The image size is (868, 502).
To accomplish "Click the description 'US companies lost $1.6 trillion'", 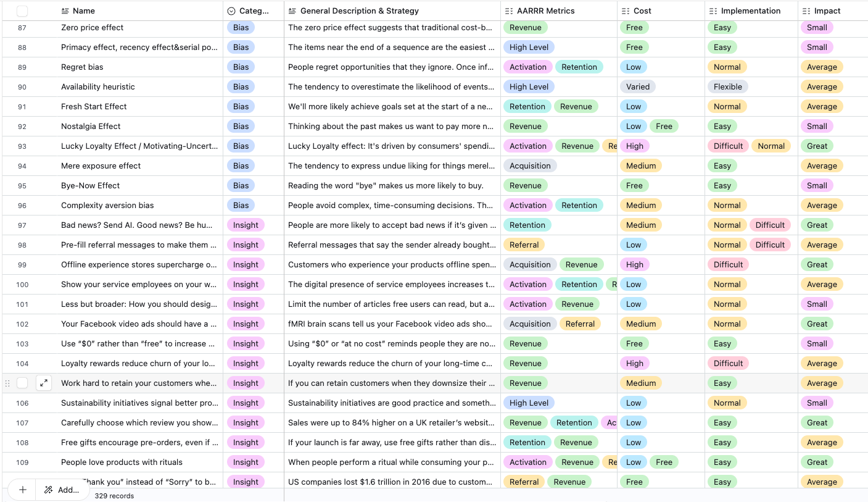I will pyautogui.click(x=392, y=482).
